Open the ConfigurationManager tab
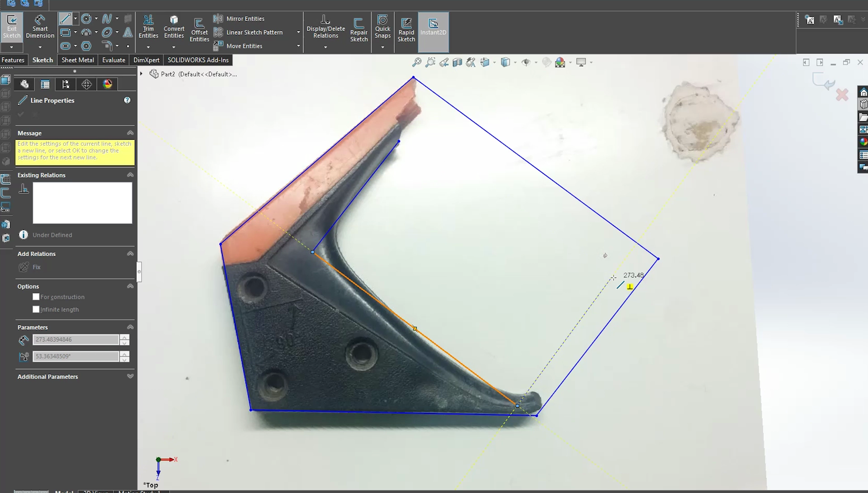 point(66,84)
